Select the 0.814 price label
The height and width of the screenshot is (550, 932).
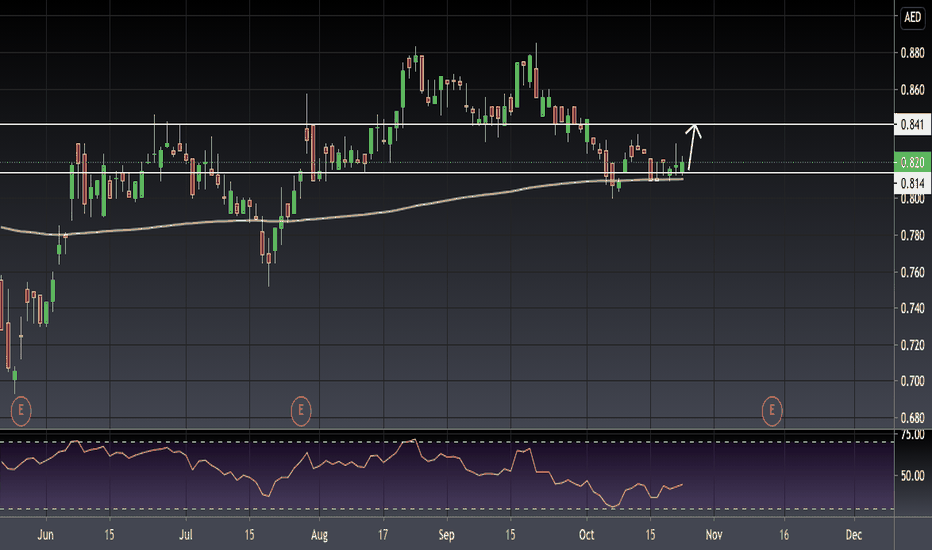(x=912, y=183)
